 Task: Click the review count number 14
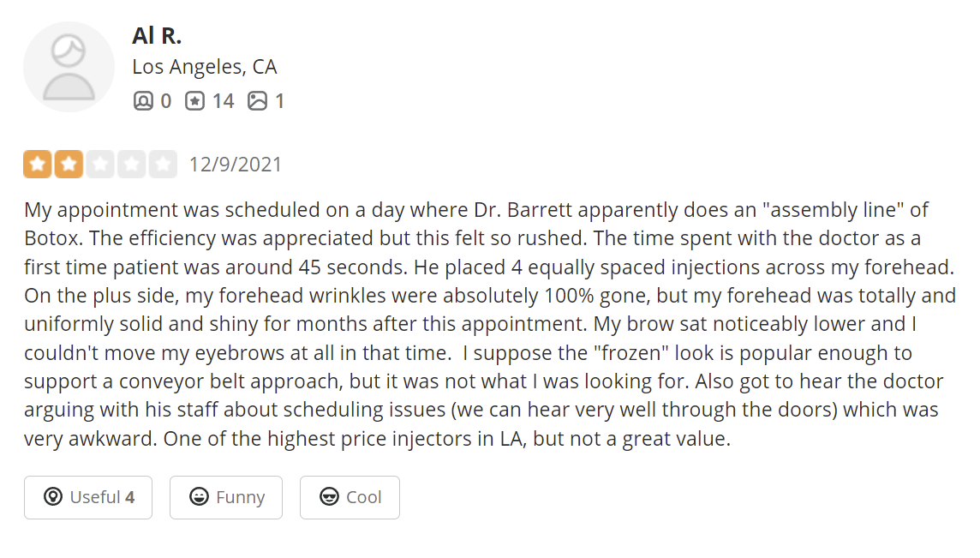tap(223, 101)
